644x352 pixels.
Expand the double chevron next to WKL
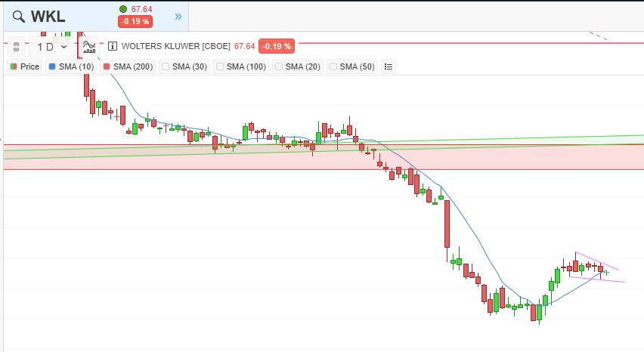(178, 17)
